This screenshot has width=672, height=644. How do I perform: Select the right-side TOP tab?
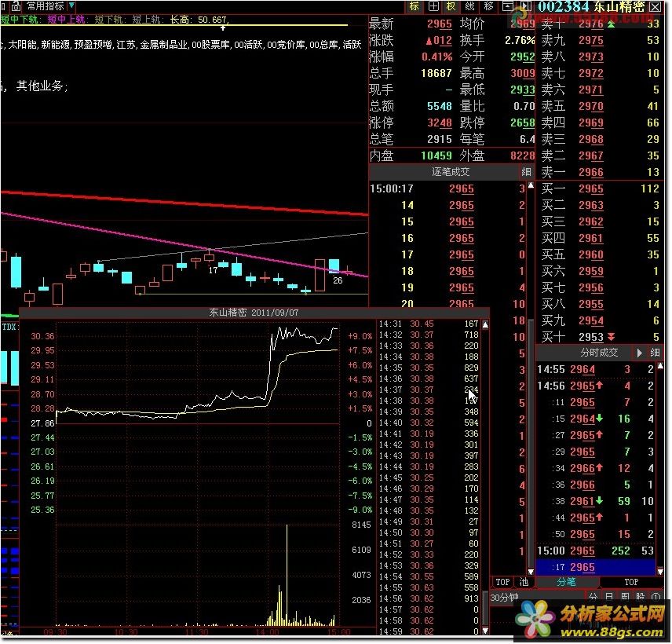coord(631,582)
